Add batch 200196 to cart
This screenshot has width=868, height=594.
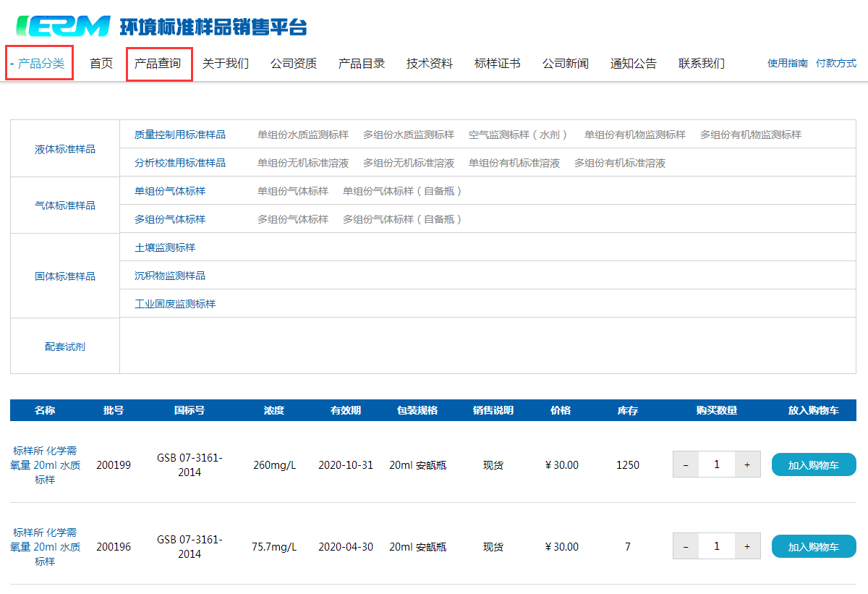tap(813, 546)
